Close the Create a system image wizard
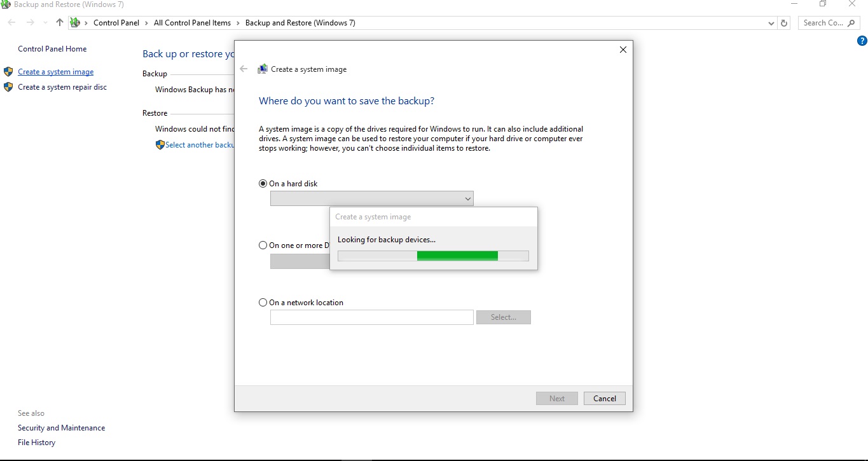The height and width of the screenshot is (461, 868). (x=623, y=50)
